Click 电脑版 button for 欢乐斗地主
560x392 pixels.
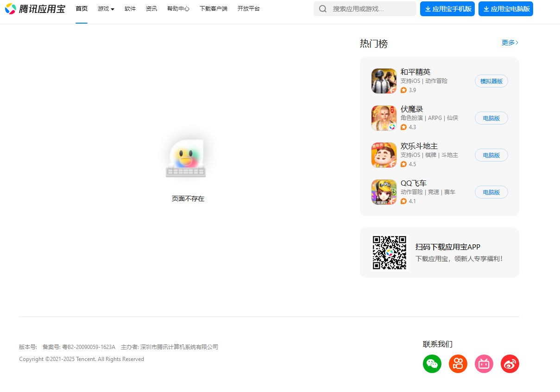(491, 155)
